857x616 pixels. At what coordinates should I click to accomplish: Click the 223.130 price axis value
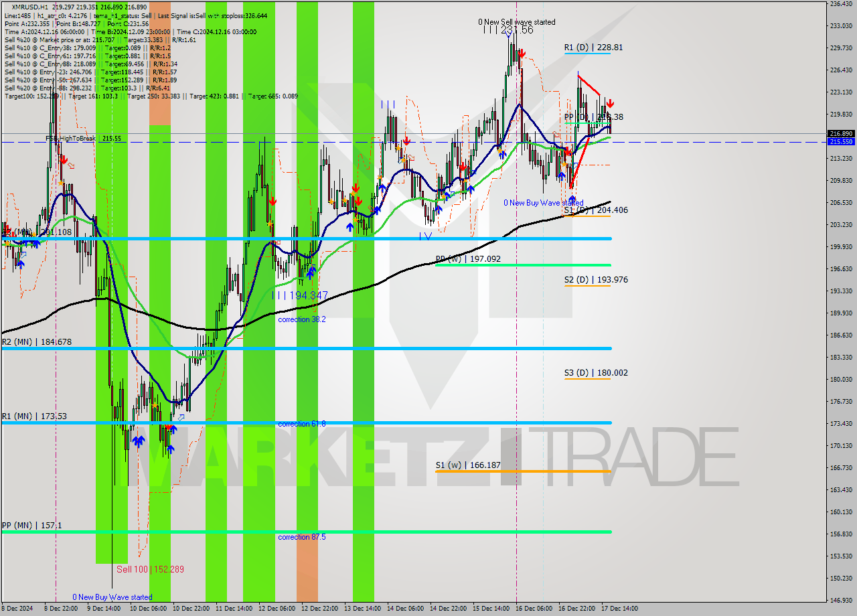pyautogui.click(x=841, y=92)
